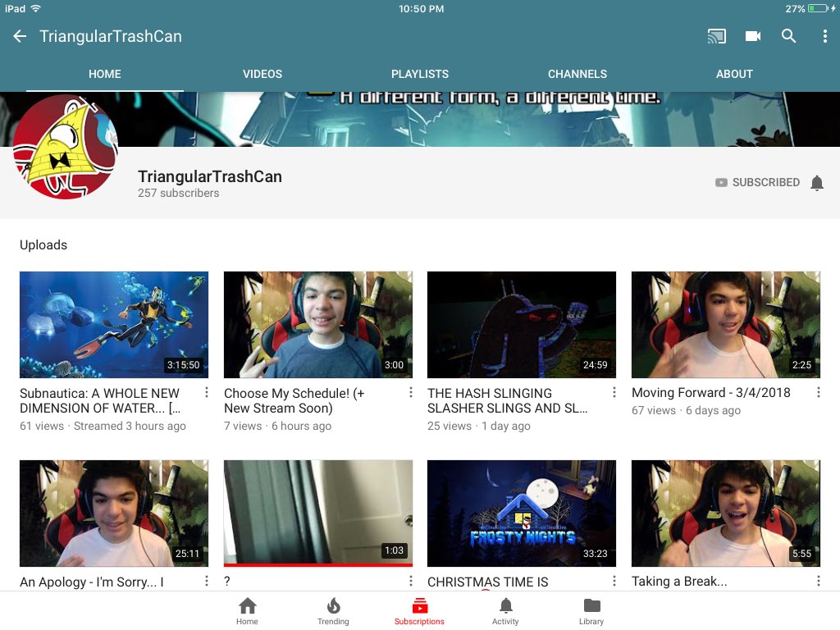Open THE HASH SLINGING SLASHER title

tap(507, 400)
